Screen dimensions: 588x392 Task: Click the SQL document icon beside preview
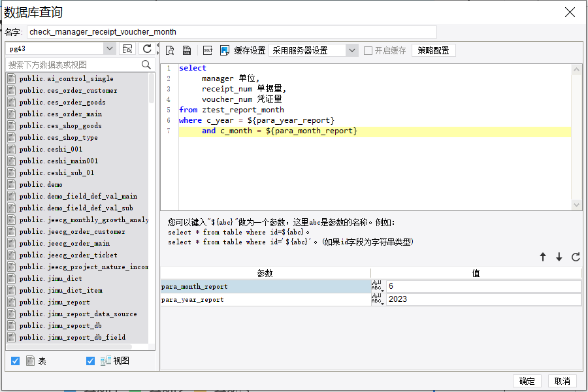pos(187,50)
